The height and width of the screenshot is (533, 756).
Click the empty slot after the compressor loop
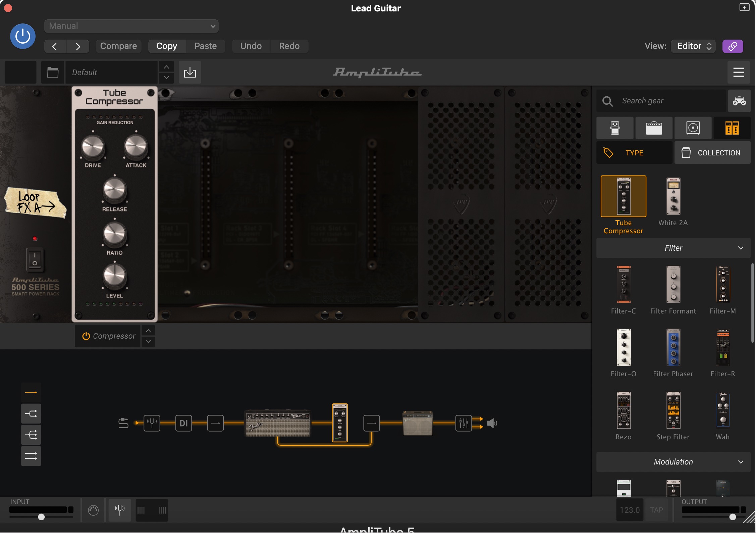pos(372,423)
